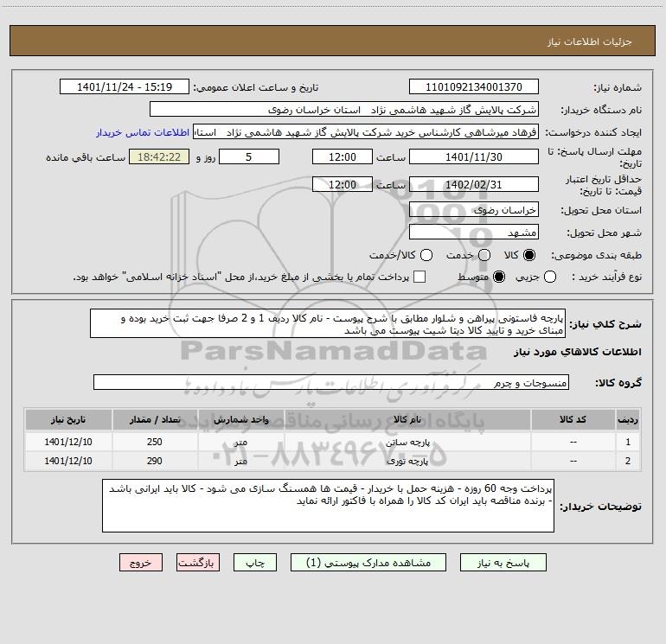Image resolution: width=666 pixels, height=644 pixels.
Task: Choose the متوسط purchase type radio
Action: [x=499, y=277]
